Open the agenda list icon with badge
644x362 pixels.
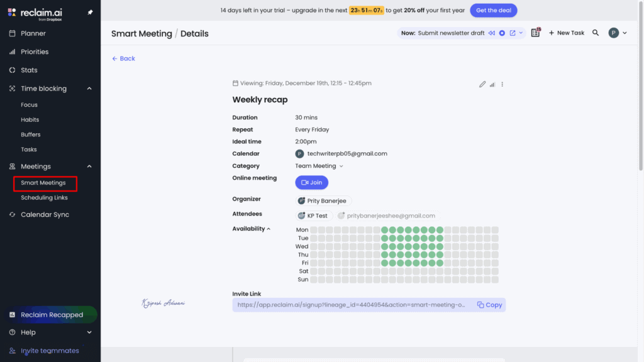(535, 33)
